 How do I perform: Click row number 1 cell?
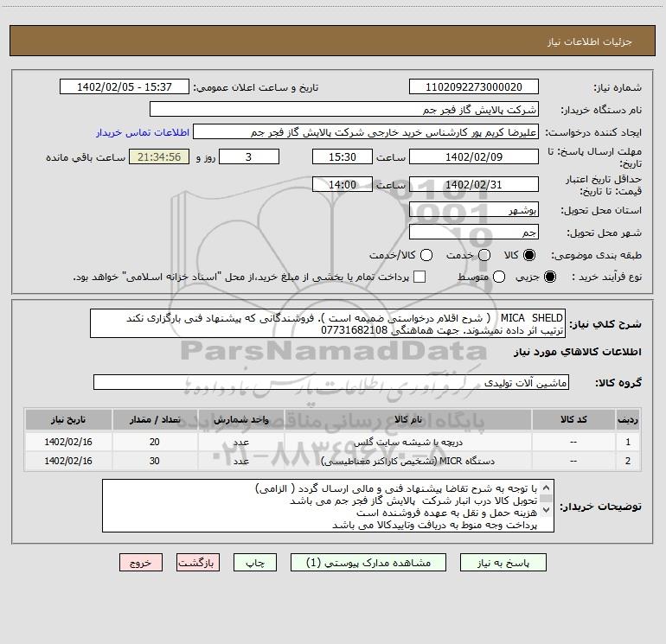[628, 442]
